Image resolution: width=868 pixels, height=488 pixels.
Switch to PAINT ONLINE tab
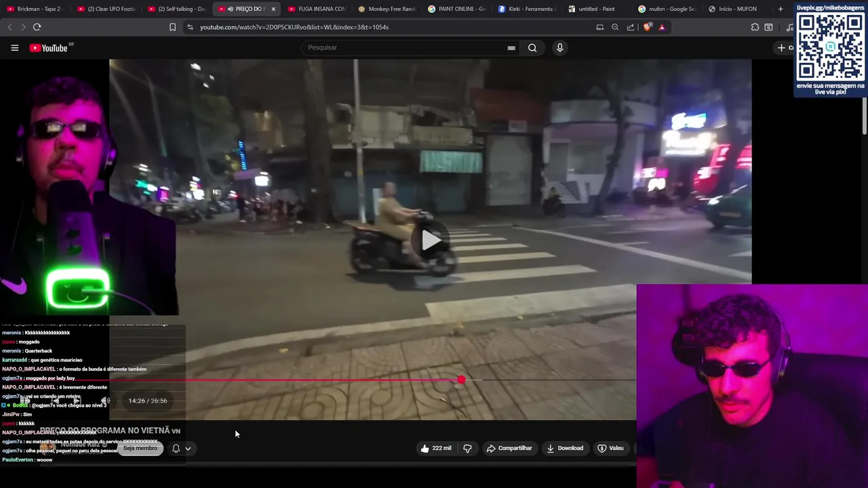pyautogui.click(x=457, y=9)
